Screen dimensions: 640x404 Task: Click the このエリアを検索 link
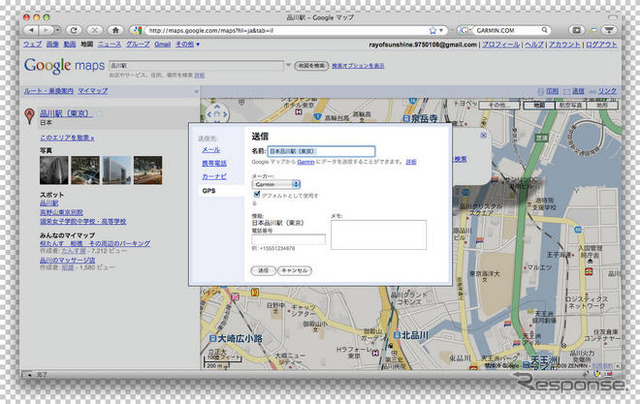pos(67,138)
